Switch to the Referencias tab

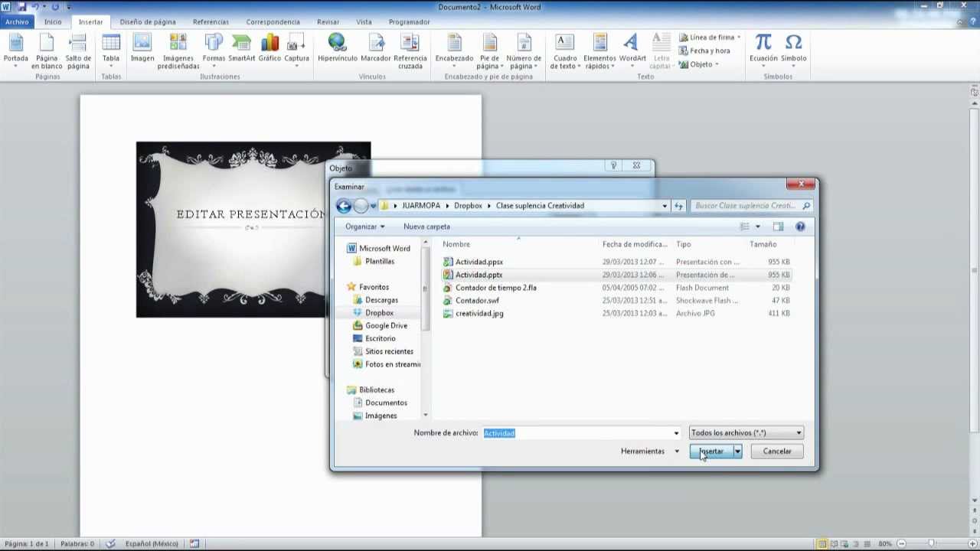[x=211, y=22]
